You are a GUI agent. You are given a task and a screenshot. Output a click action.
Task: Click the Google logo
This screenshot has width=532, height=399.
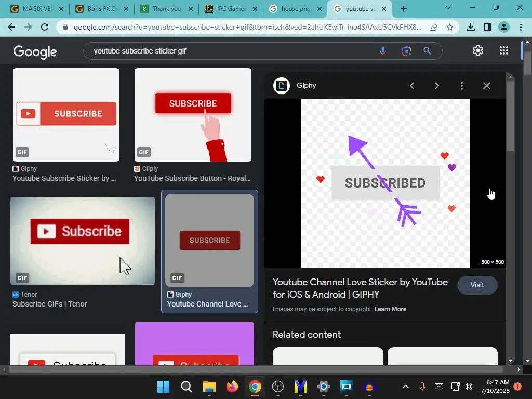pos(35,51)
